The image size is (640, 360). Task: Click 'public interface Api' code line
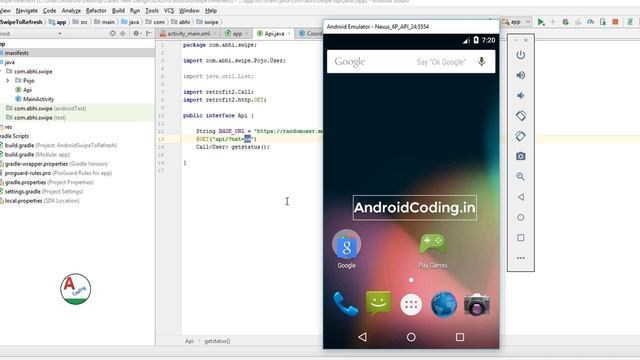(218, 116)
